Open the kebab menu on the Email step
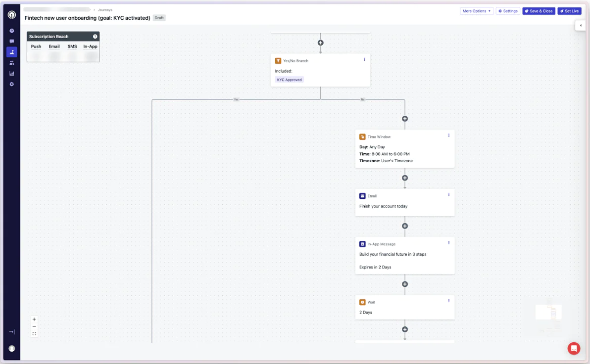The height and width of the screenshot is (364, 590). tap(449, 194)
